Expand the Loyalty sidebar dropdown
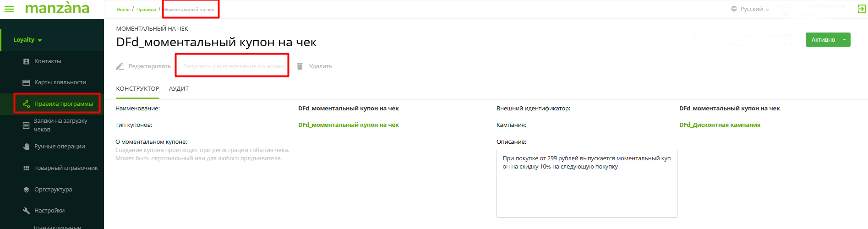868x229 pixels. [27, 40]
